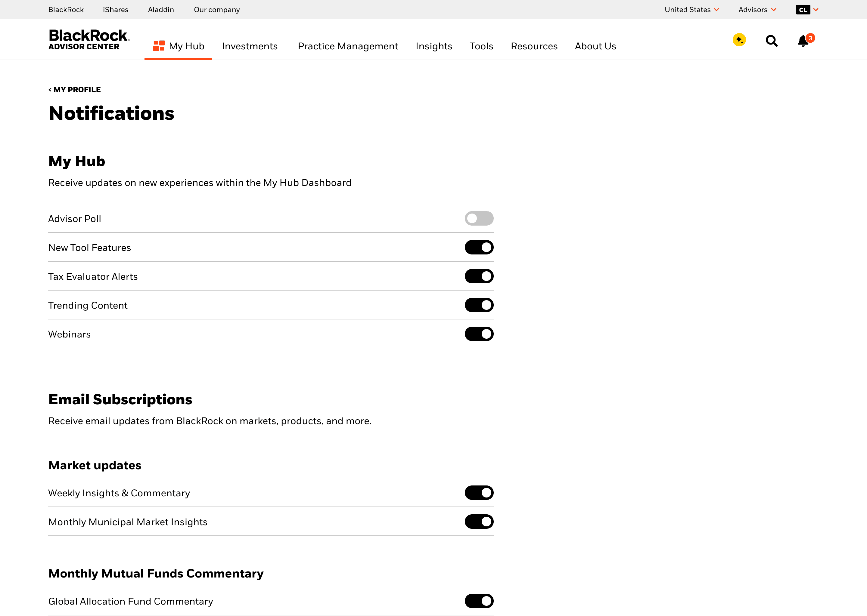Open the search icon

(x=771, y=41)
